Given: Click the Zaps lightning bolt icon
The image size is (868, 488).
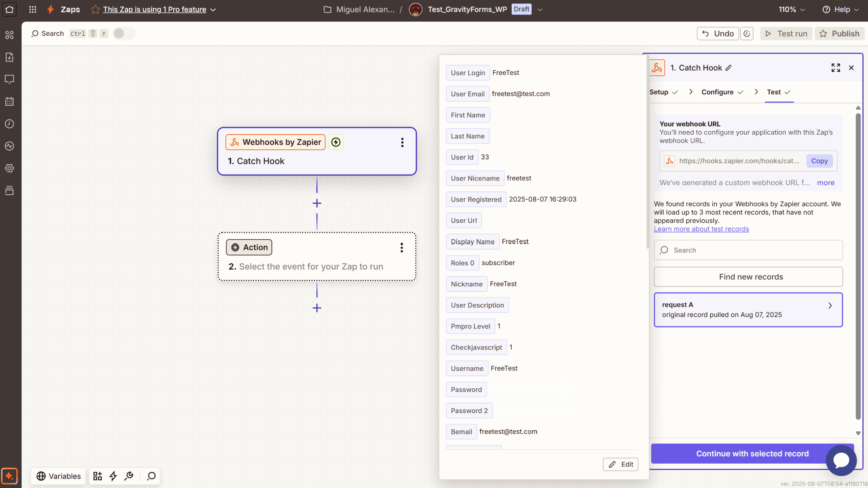Looking at the screenshot, I should click(x=51, y=10).
